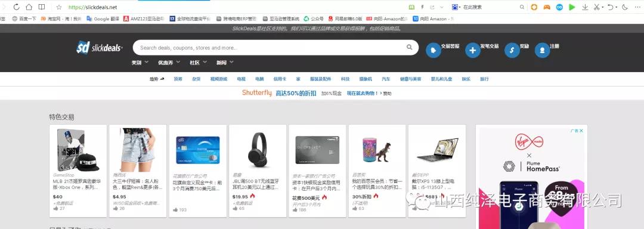The height and width of the screenshot is (229, 644).
Task: Select the 杂货 category tab
Action: coord(196,79)
